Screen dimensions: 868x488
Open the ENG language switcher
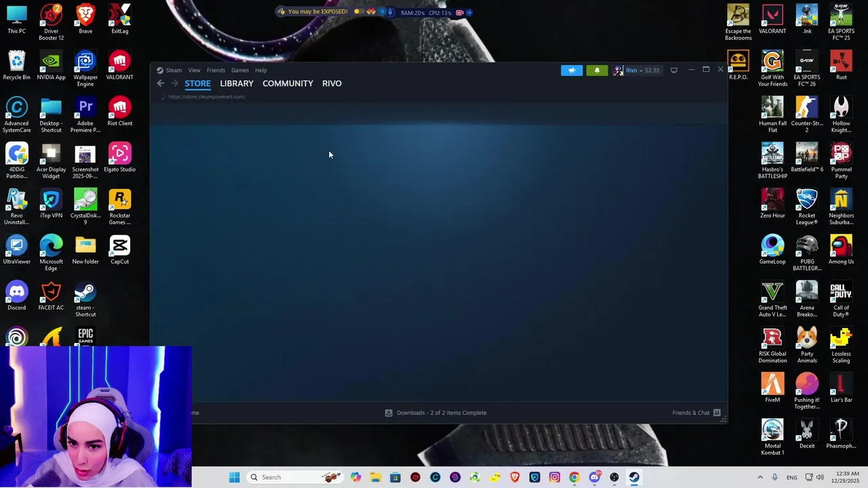point(792,478)
